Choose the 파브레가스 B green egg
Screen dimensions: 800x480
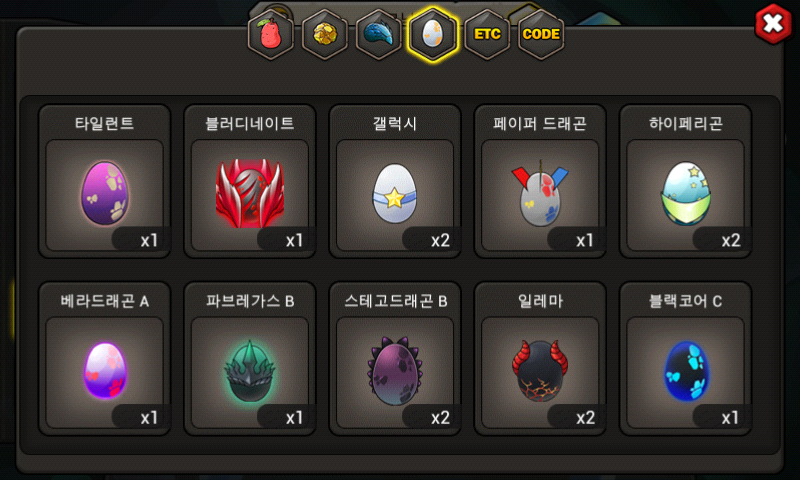coord(250,370)
